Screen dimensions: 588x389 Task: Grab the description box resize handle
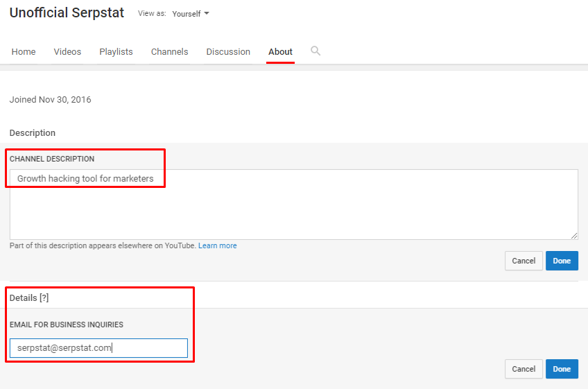[574, 236]
